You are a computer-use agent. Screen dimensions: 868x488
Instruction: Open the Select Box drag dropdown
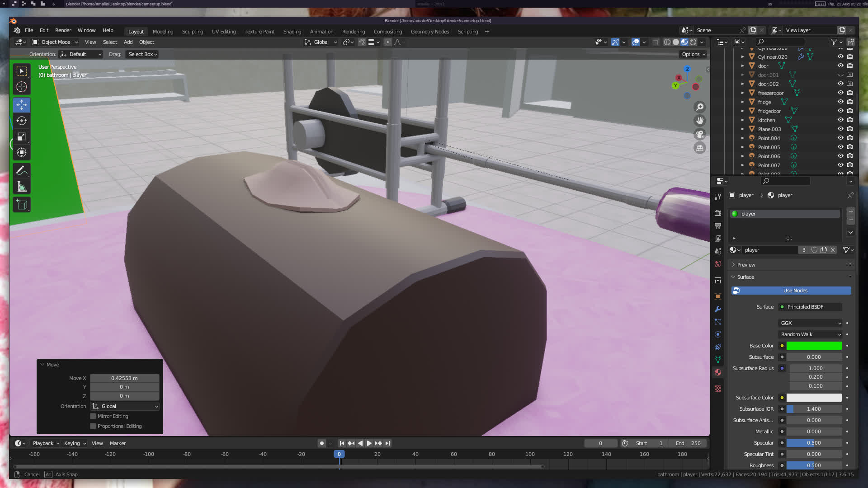pos(142,54)
